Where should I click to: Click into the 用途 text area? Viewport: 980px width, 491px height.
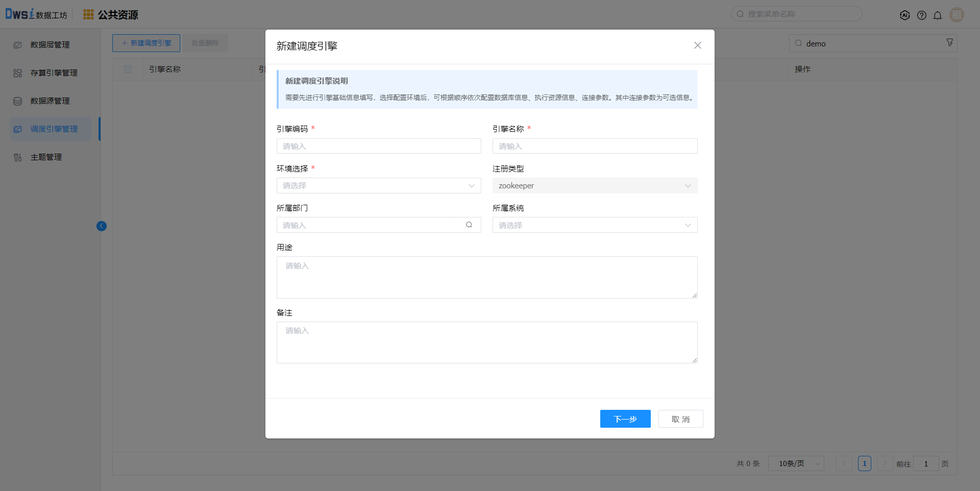(486, 277)
